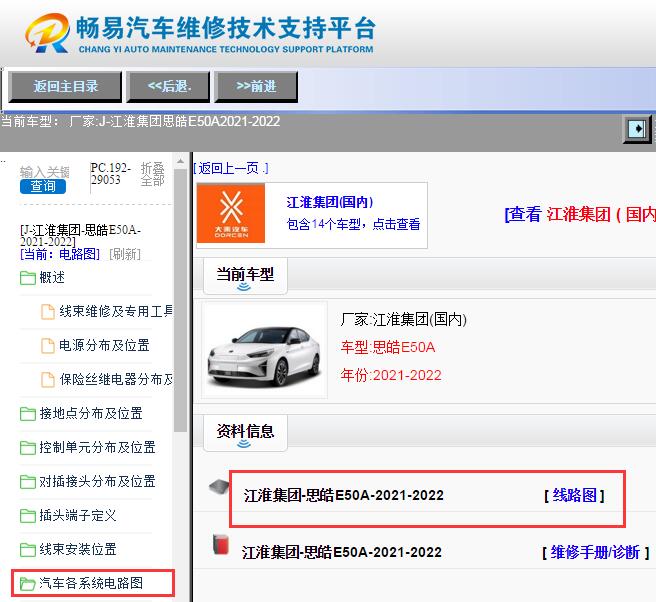The height and width of the screenshot is (602, 656).
Task: Click the 厂家:江淮集团(国内) text
Action: coord(403,320)
